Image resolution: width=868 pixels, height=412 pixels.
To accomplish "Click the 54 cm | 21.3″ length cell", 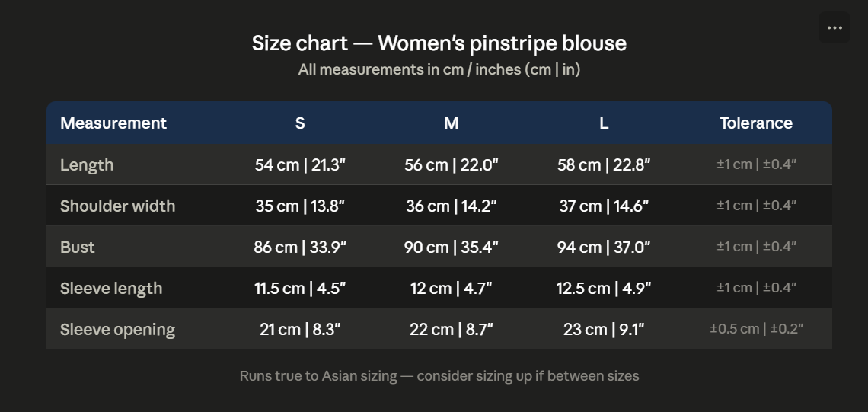I will pos(300,165).
